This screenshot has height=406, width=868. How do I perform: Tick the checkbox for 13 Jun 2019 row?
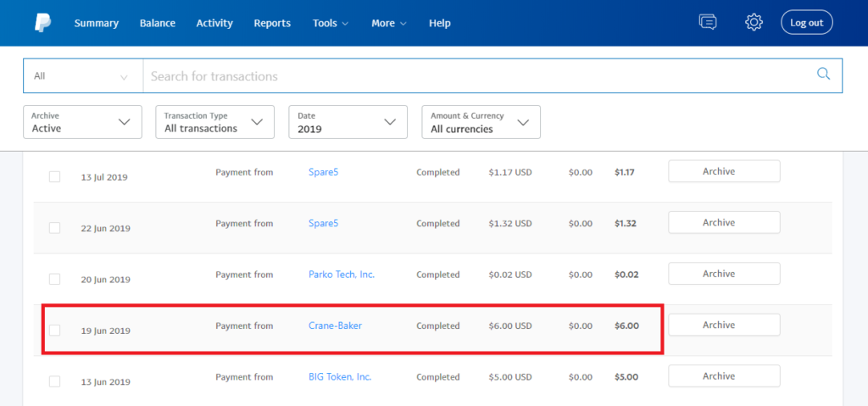pyautogui.click(x=55, y=381)
